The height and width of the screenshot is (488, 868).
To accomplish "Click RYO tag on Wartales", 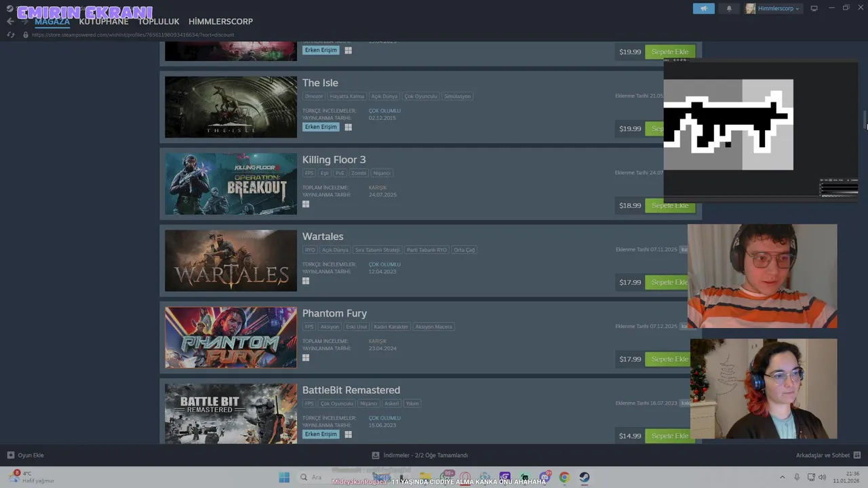I will pos(310,249).
